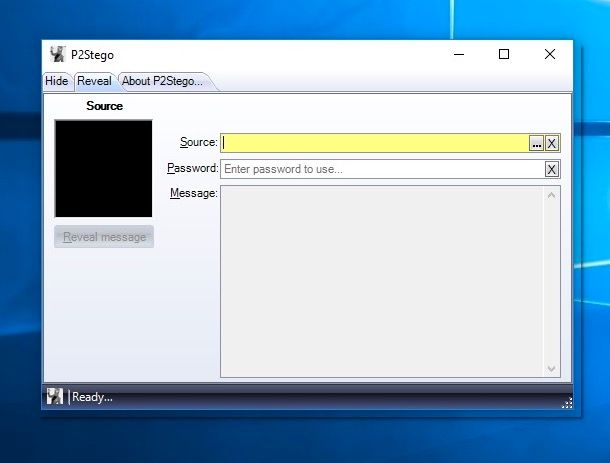
Task: Focus the Password input field
Action: point(382,169)
